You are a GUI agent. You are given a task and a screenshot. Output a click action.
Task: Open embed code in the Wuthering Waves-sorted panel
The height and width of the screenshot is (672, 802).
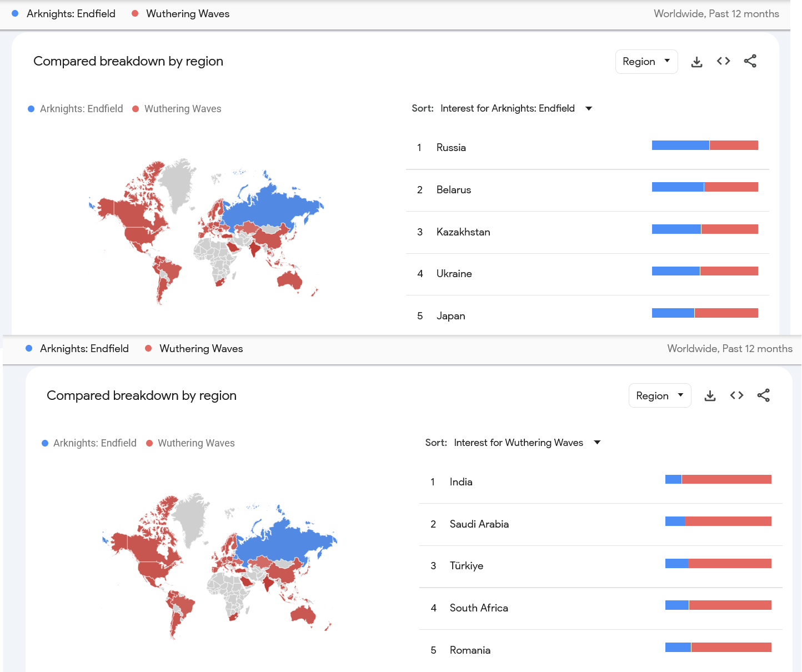(736, 395)
